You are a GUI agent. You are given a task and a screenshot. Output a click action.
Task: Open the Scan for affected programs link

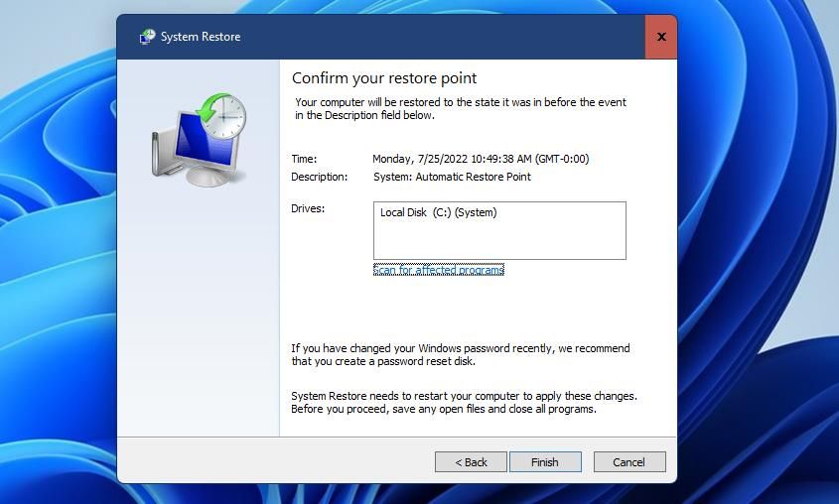point(438,270)
